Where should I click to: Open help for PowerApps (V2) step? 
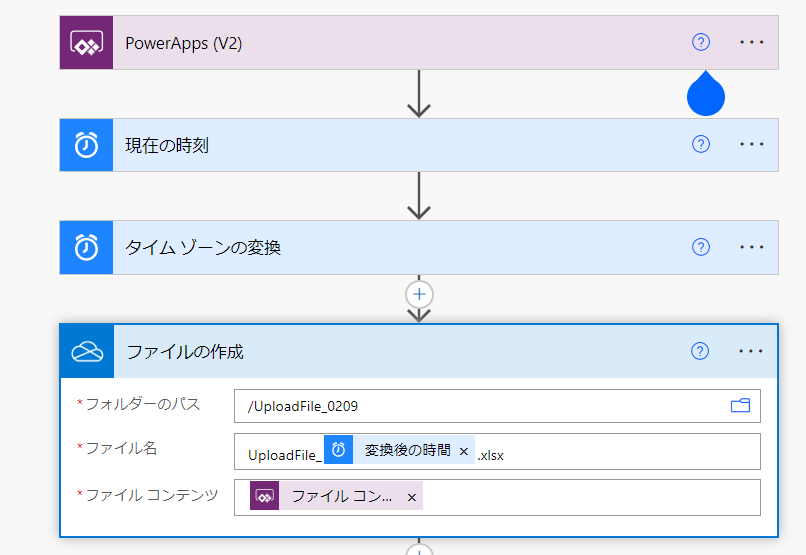[x=700, y=42]
